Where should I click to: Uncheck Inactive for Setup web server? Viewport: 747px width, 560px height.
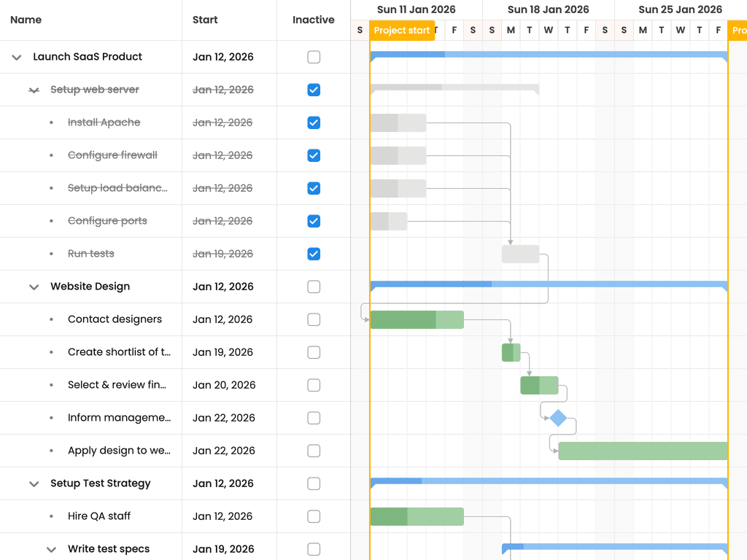[x=314, y=90]
